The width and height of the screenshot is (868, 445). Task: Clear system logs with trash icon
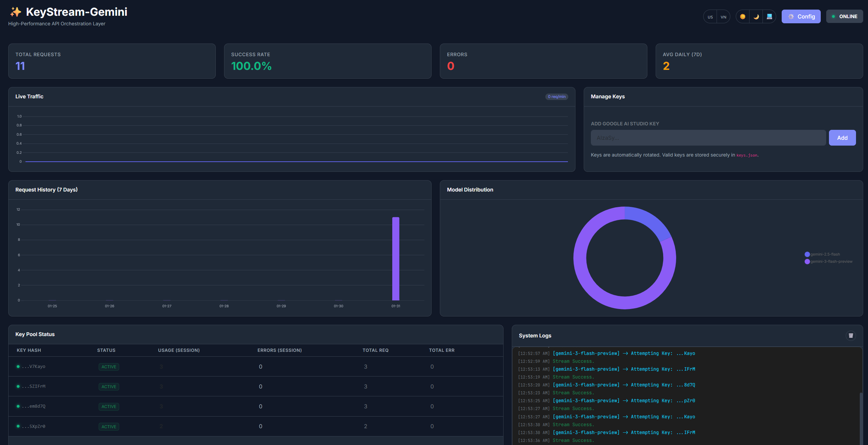pyautogui.click(x=851, y=336)
